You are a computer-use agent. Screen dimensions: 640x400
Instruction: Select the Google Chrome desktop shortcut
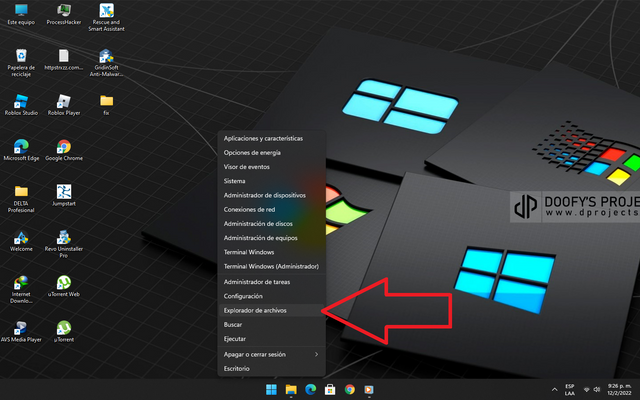(x=64, y=150)
